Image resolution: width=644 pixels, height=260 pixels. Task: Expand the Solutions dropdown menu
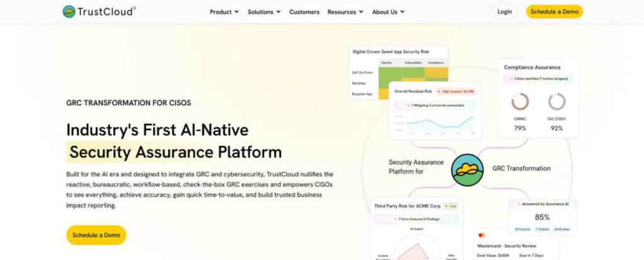click(x=264, y=11)
